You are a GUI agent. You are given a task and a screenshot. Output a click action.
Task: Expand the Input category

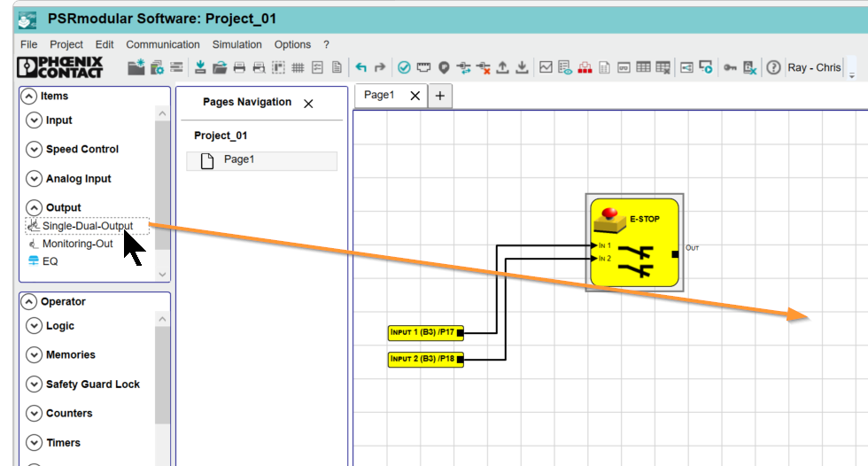pos(34,120)
